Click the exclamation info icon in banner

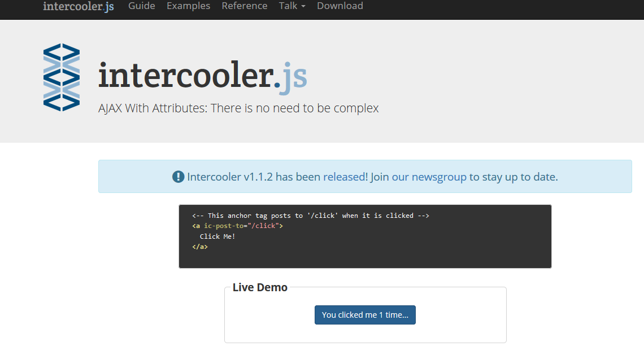(x=178, y=177)
